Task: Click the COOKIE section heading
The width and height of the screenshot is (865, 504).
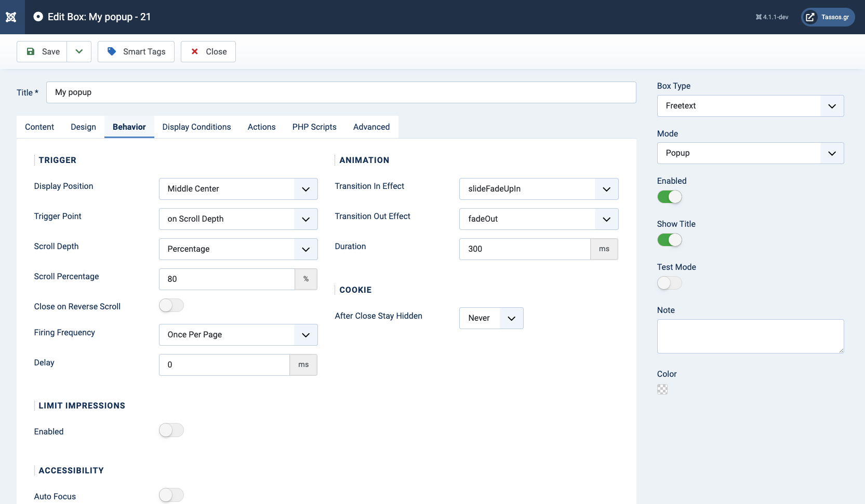Action: pos(355,290)
